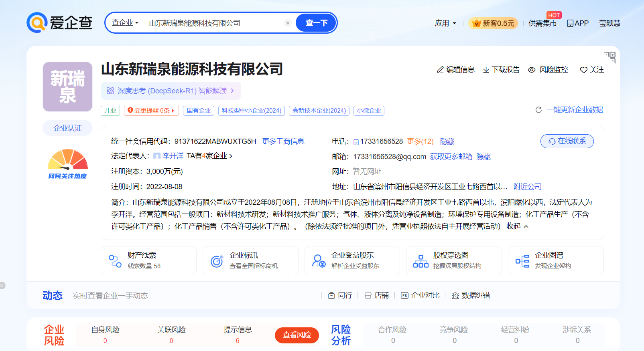
Task: Click the 科技型中小企业(2024) tag
Action: (x=252, y=111)
